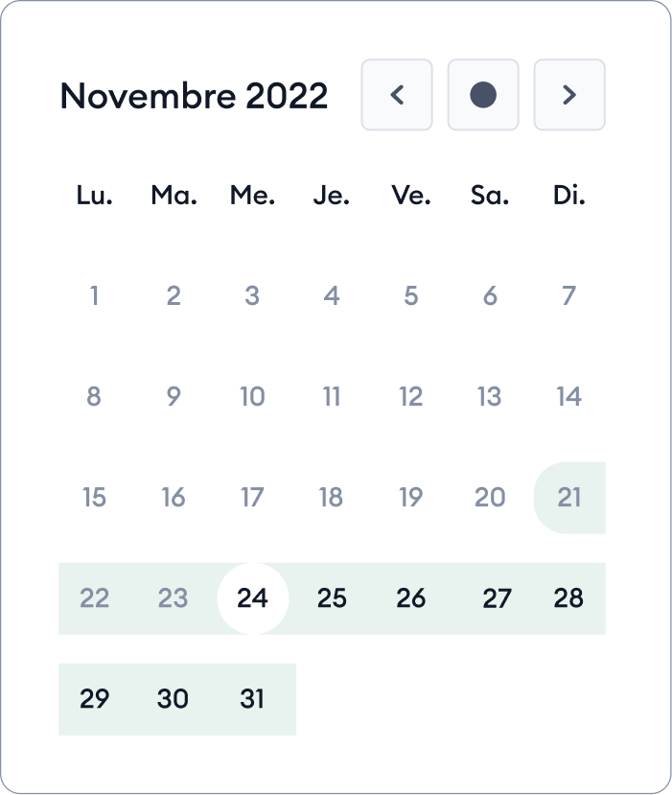This screenshot has height=795, width=672.
Task: Select date 21, start of highlighted range
Action: coord(568,497)
